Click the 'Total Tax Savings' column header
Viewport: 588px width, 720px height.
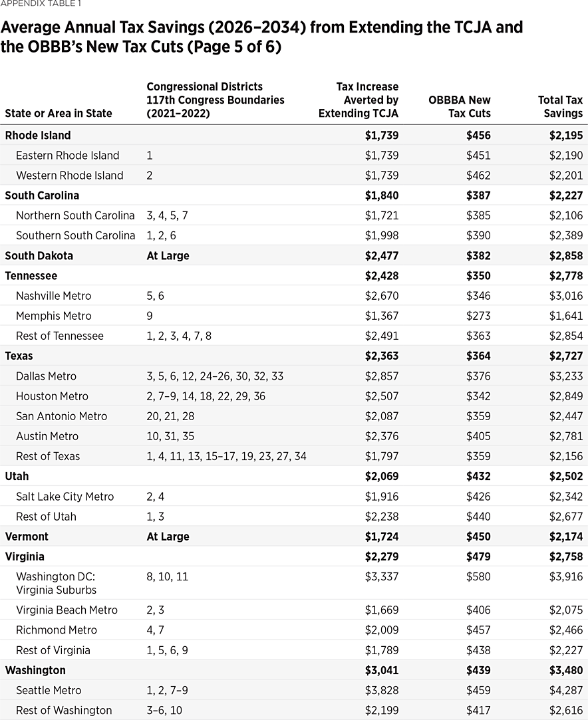[560, 106]
